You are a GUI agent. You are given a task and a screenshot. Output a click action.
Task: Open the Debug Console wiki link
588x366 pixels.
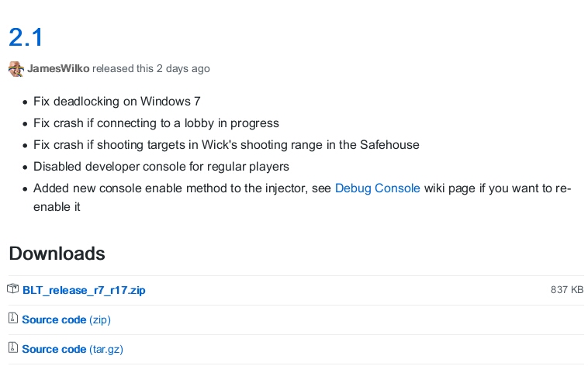pyautogui.click(x=378, y=188)
